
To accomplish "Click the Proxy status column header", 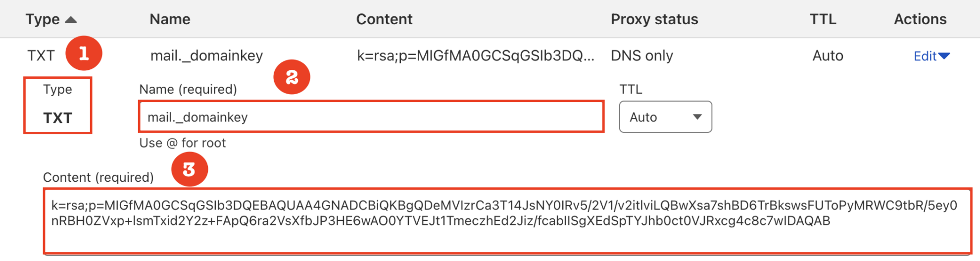I will point(654,19).
